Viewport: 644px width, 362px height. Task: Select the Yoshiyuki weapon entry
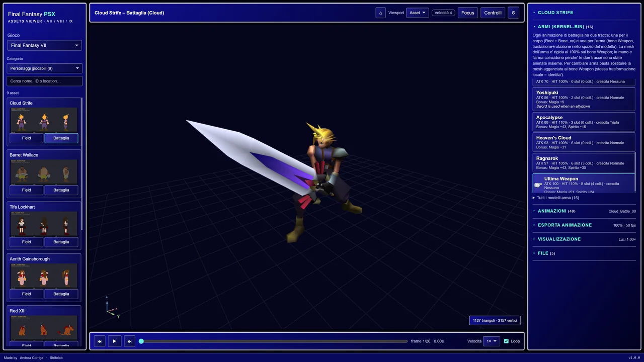(584, 99)
